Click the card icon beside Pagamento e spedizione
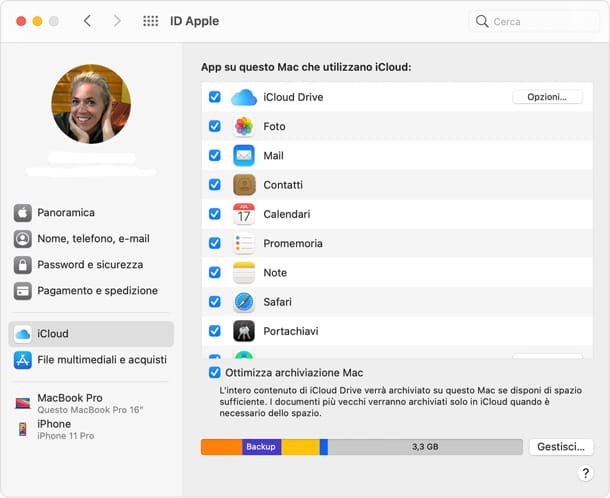This screenshot has width=610, height=498. [23, 291]
